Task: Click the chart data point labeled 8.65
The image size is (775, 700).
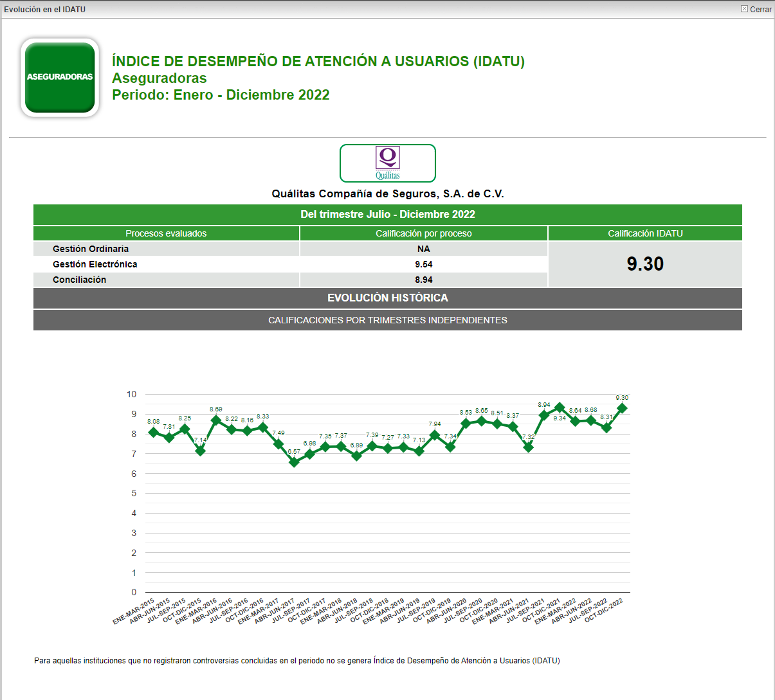Action: coord(481,421)
